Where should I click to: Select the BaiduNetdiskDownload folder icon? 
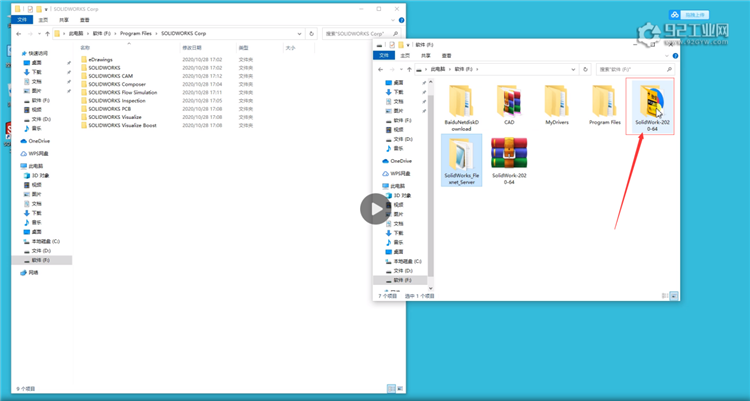click(461, 108)
